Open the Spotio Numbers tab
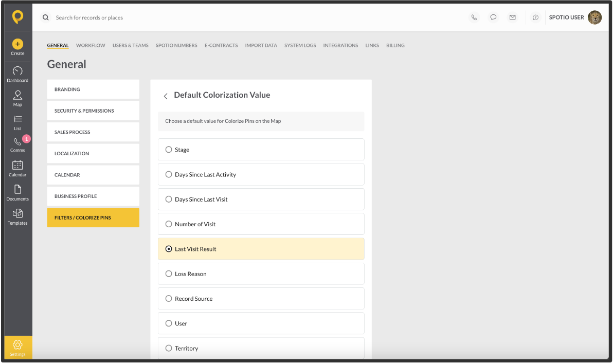This screenshot has width=613, height=364. click(176, 45)
